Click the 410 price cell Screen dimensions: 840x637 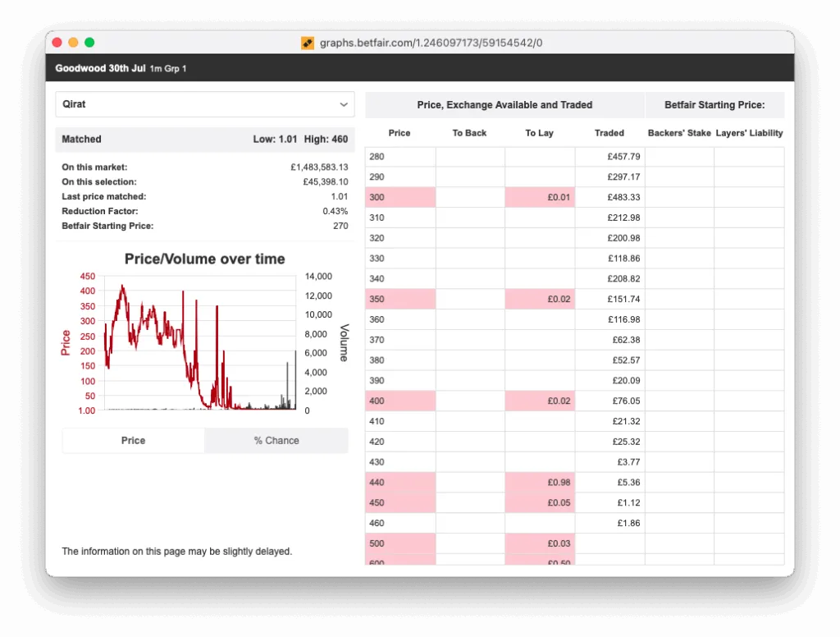pos(400,421)
